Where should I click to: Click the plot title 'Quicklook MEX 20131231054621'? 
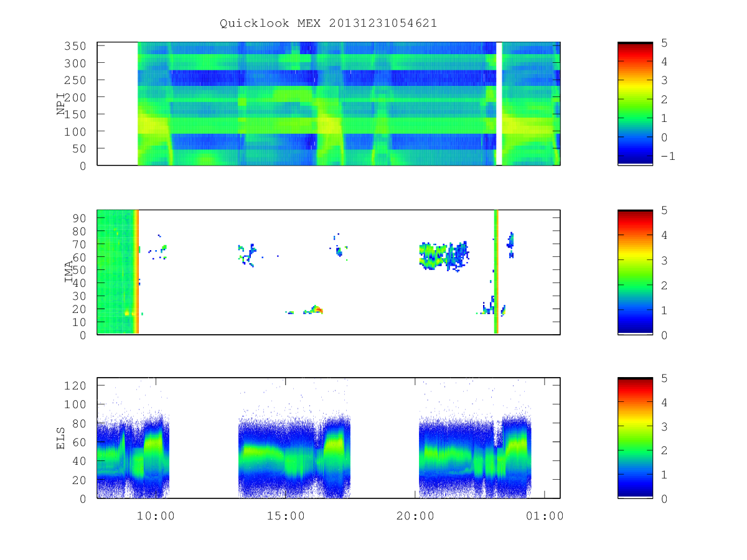coord(328,24)
